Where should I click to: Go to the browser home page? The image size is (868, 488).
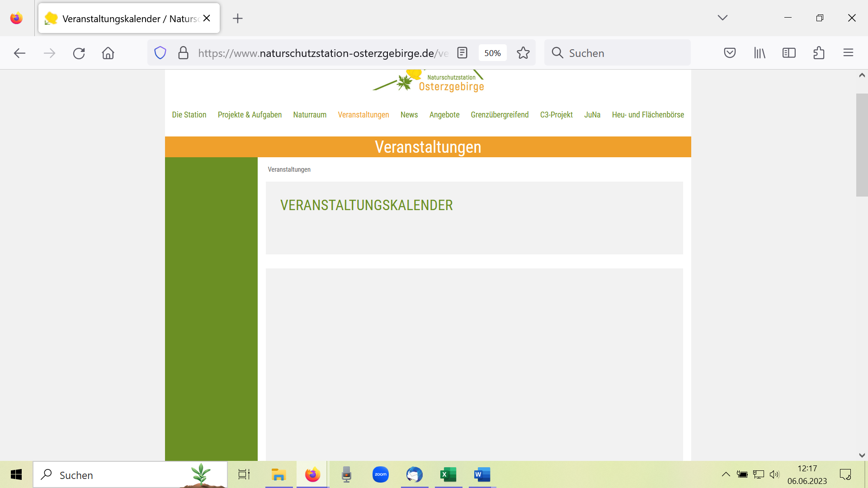coord(108,53)
